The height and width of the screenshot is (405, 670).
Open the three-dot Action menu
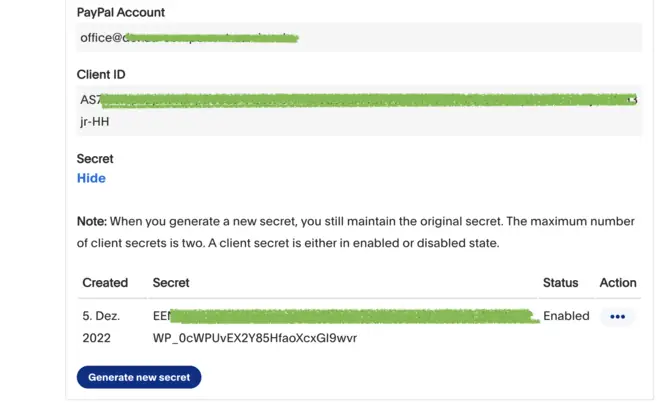pos(617,316)
